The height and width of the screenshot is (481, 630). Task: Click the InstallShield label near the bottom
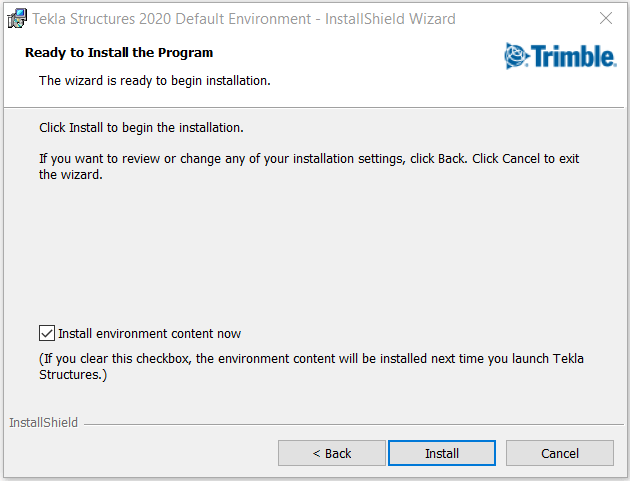[x=43, y=423]
